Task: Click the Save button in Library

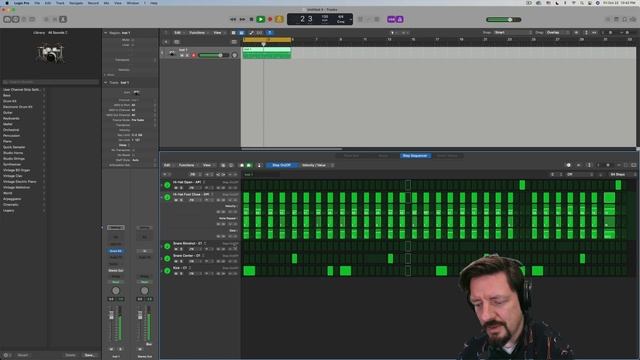Action: (90, 355)
